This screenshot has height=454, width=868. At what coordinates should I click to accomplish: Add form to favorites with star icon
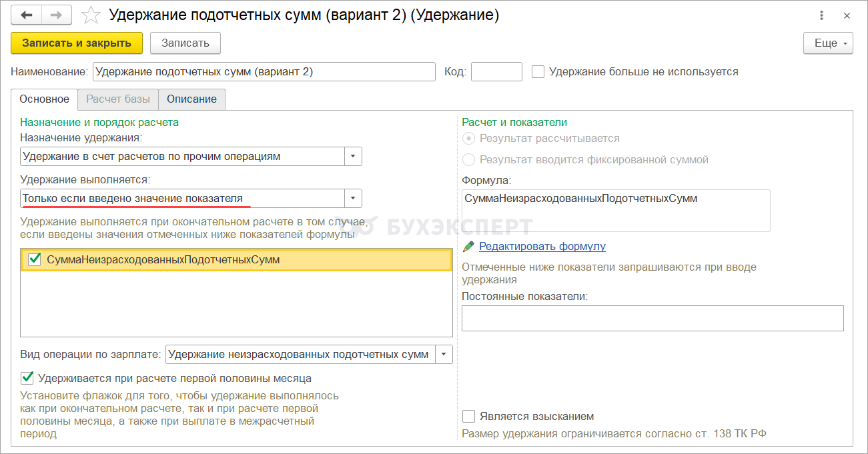point(90,15)
